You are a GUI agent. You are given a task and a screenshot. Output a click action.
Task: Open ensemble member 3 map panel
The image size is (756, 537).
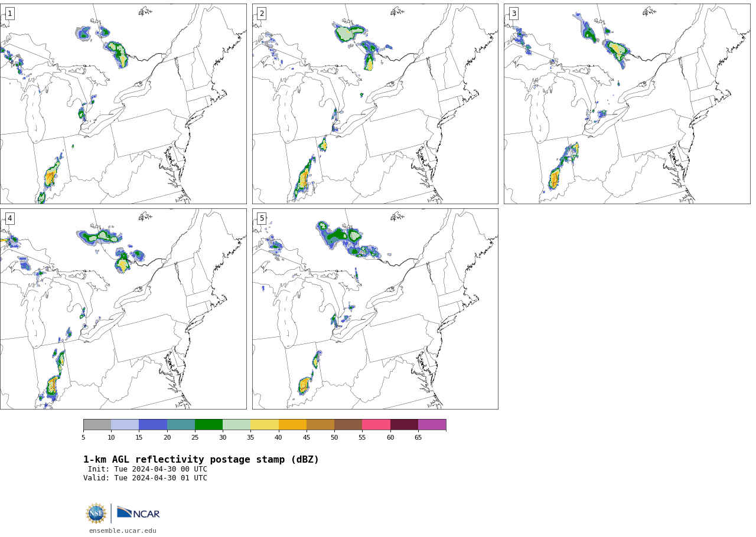point(627,104)
